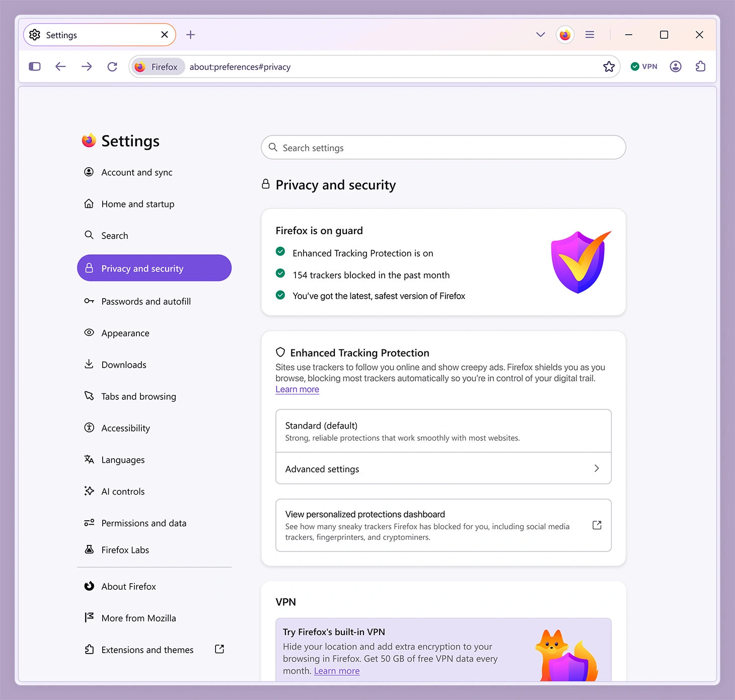Maximize the browser window
This screenshot has height=700, width=735.
(x=664, y=35)
